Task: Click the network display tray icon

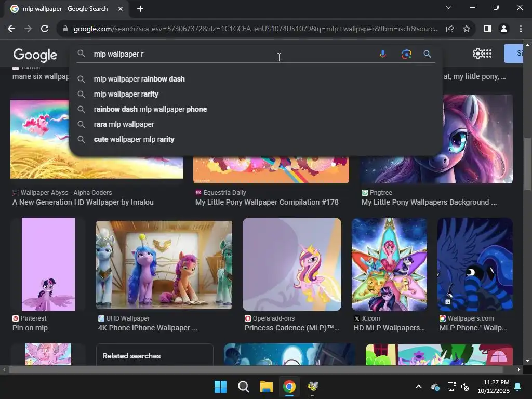Action: 451,387
